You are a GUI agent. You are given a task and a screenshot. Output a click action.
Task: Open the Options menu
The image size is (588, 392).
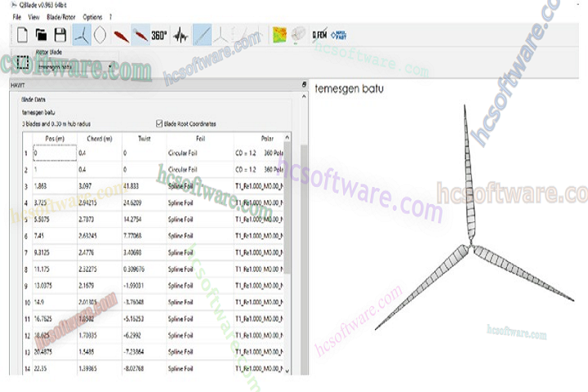pos(92,17)
